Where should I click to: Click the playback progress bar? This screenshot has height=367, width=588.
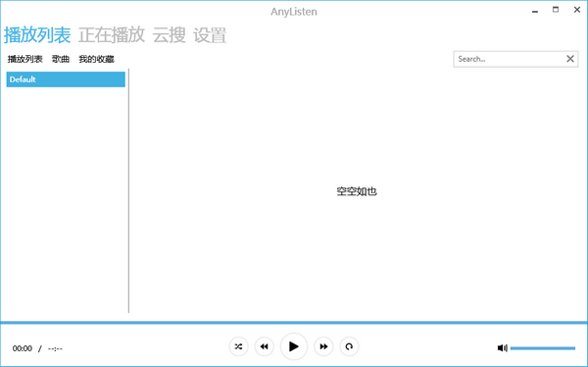click(294, 323)
